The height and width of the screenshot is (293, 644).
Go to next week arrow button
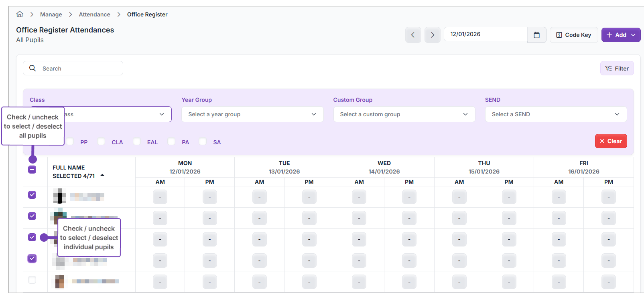point(432,35)
